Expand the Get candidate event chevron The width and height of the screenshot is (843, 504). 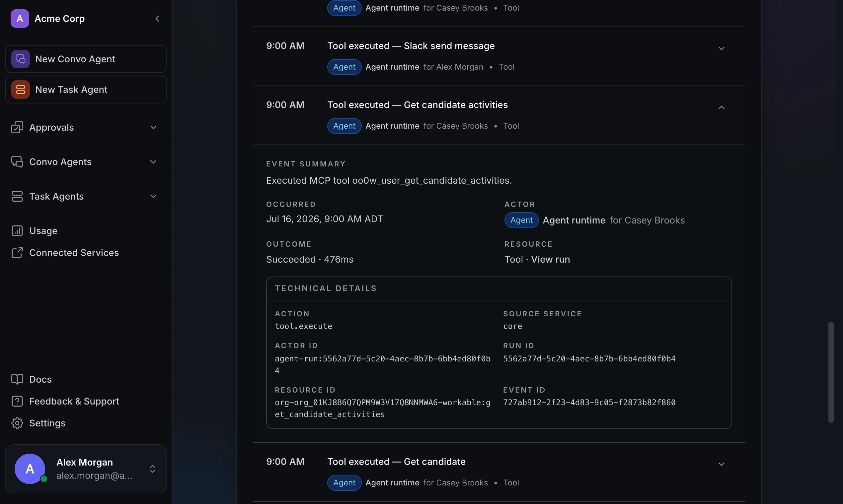coord(721,464)
